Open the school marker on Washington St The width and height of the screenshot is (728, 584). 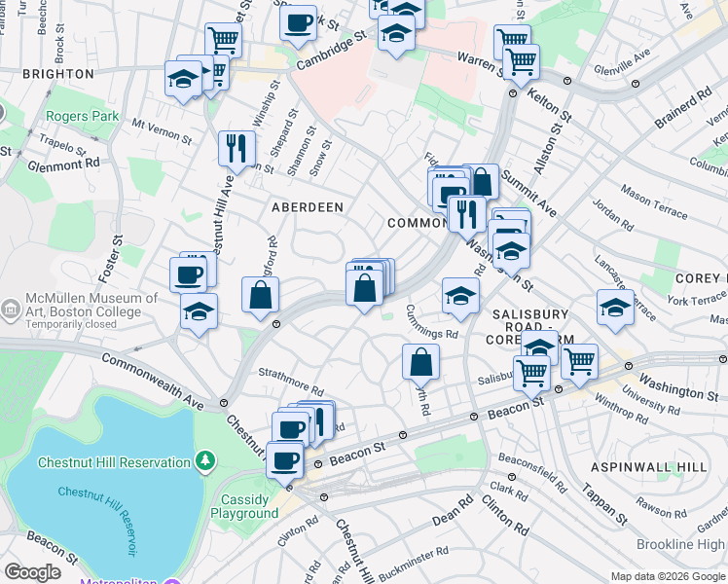511,252
